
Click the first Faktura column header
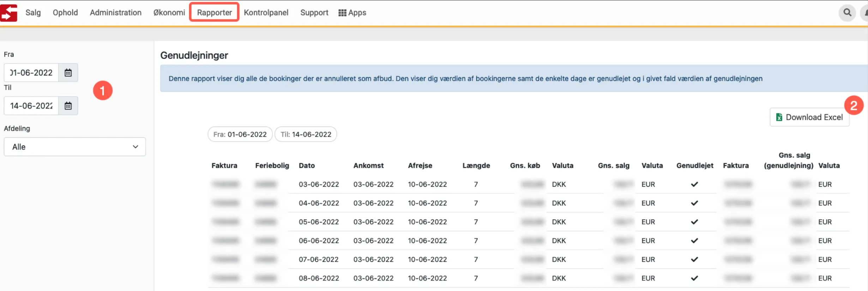click(224, 166)
